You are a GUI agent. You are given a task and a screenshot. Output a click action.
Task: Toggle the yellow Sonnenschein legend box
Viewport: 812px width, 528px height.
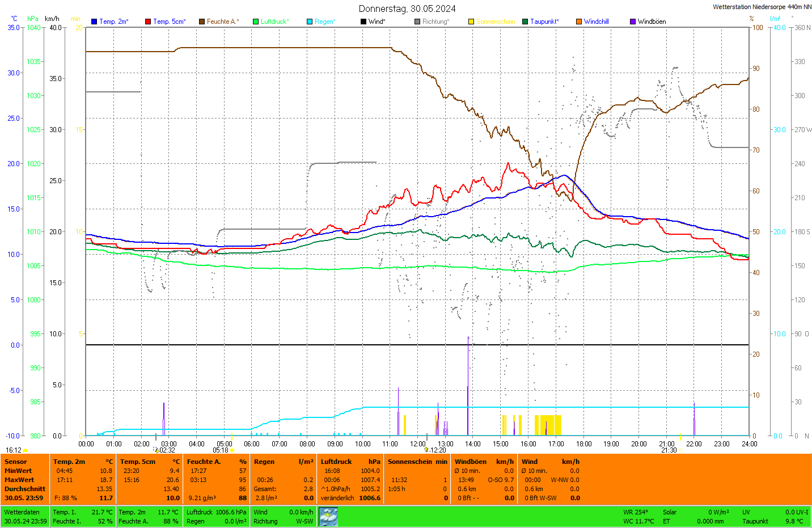[x=471, y=22]
